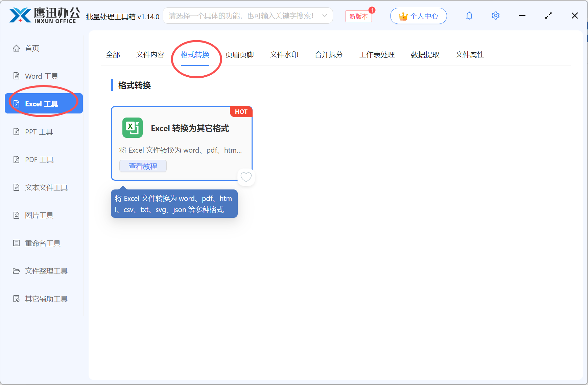Select the 其它辅助工具 sidebar item
588x385 pixels.
[x=46, y=299]
